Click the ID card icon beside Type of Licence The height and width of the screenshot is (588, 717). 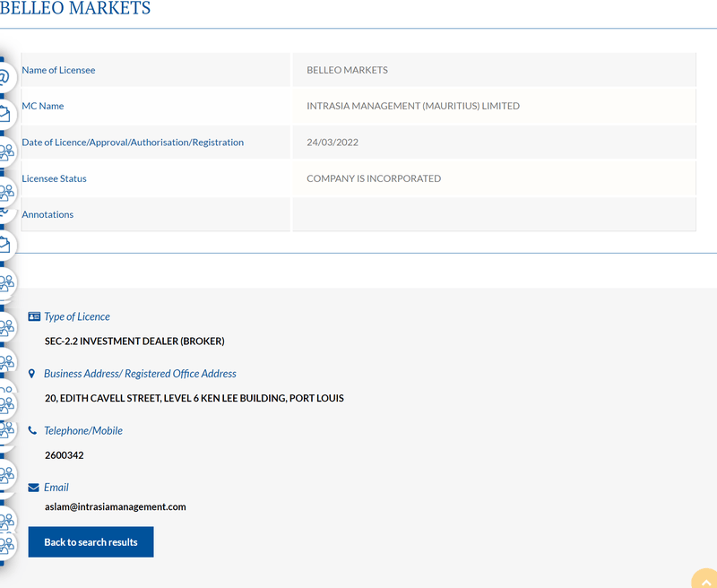pos(34,316)
